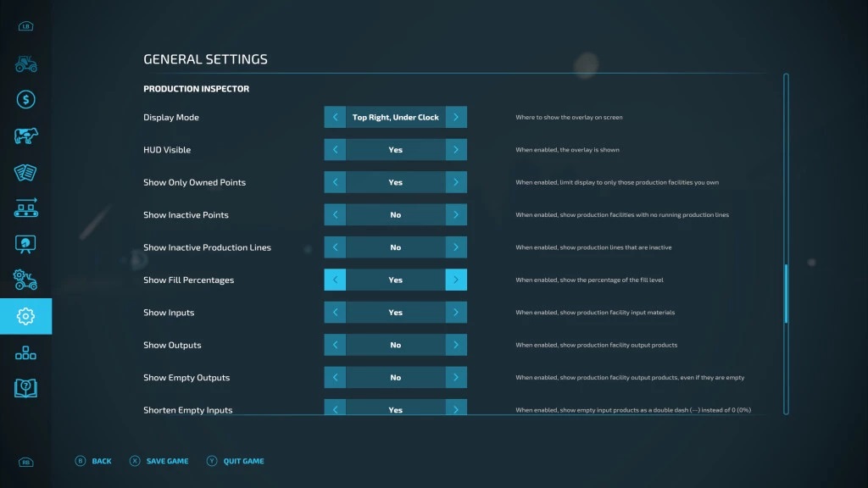Click the Show Outputs value box
Image resolution: width=868 pixels, height=488 pixels.
click(395, 346)
